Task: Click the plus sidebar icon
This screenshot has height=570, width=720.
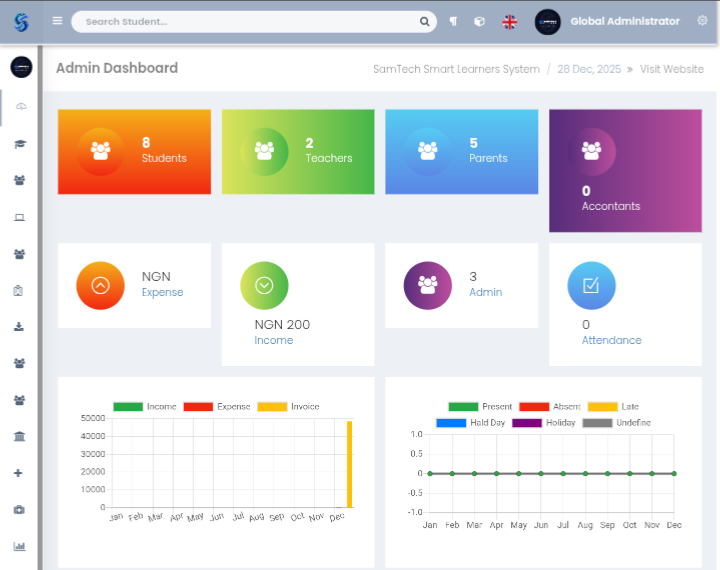Action: (18, 473)
